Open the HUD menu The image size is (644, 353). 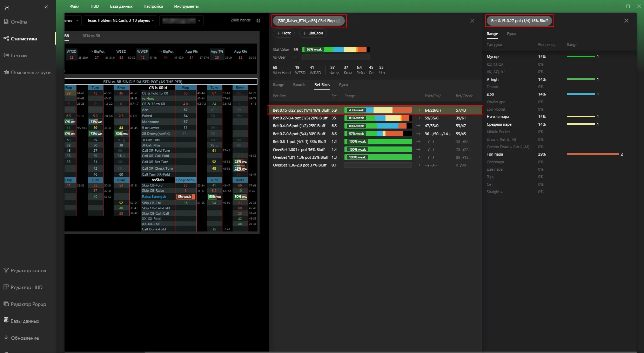click(95, 6)
